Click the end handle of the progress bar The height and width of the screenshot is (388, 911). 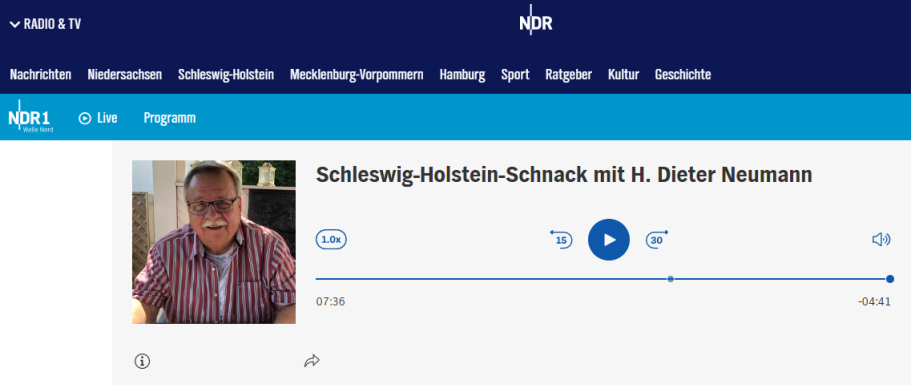[890, 279]
